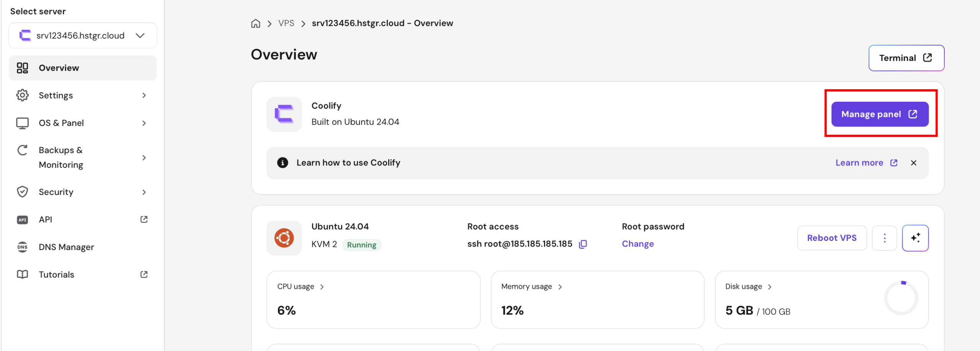The height and width of the screenshot is (351, 980).
Task: Open API in the sidebar
Action: (83, 219)
